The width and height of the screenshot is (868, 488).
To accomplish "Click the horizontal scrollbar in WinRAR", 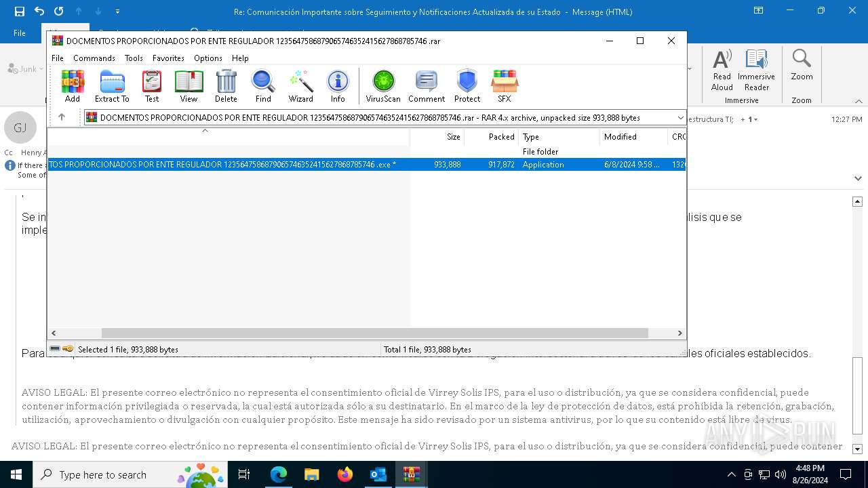I will click(x=375, y=333).
